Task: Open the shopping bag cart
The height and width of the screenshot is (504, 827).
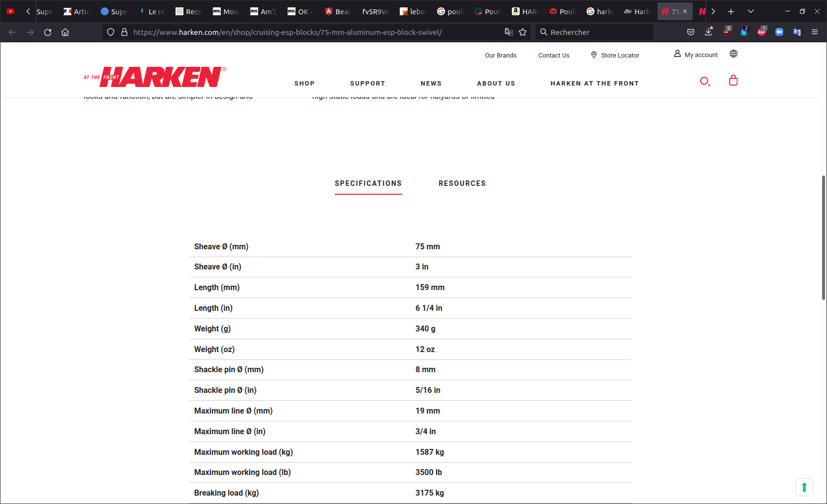Action: pyautogui.click(x=733, y=81)
